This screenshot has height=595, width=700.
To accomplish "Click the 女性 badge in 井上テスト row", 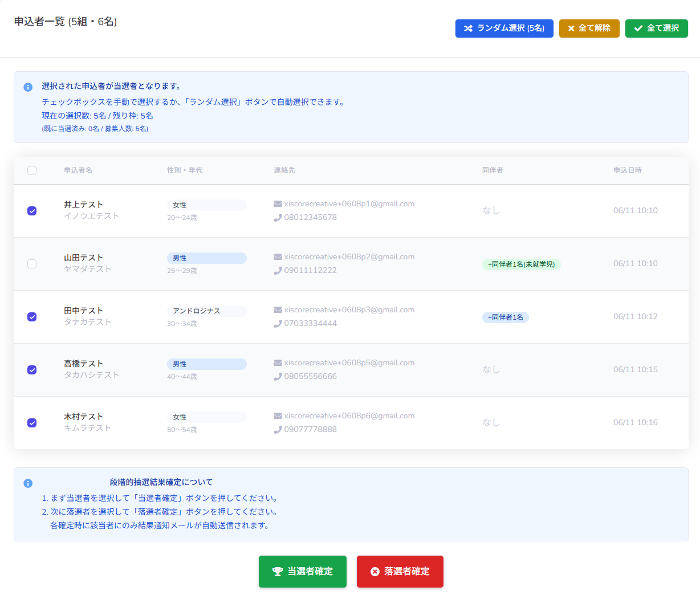I will pyautogui.click(x=207, y=205).
